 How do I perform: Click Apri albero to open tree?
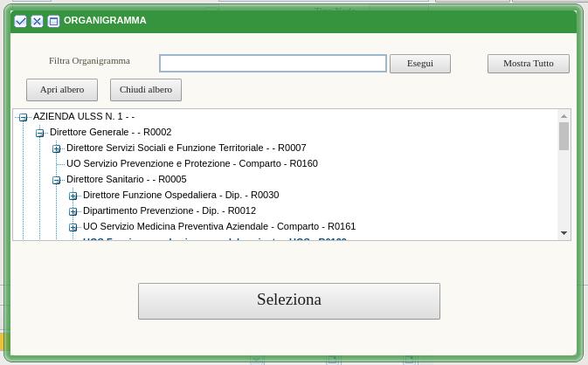[62, 89]
